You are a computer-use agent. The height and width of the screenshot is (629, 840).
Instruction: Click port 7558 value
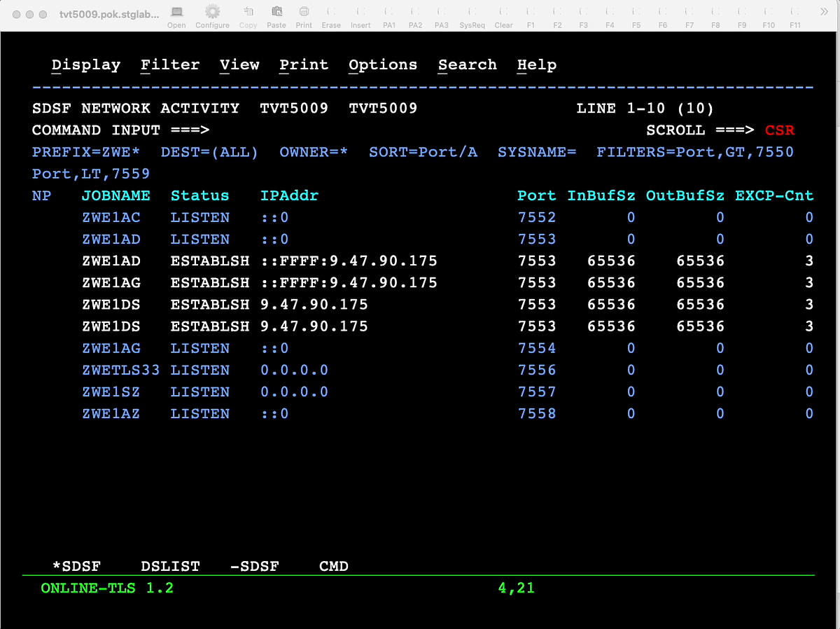pos(537,413)
